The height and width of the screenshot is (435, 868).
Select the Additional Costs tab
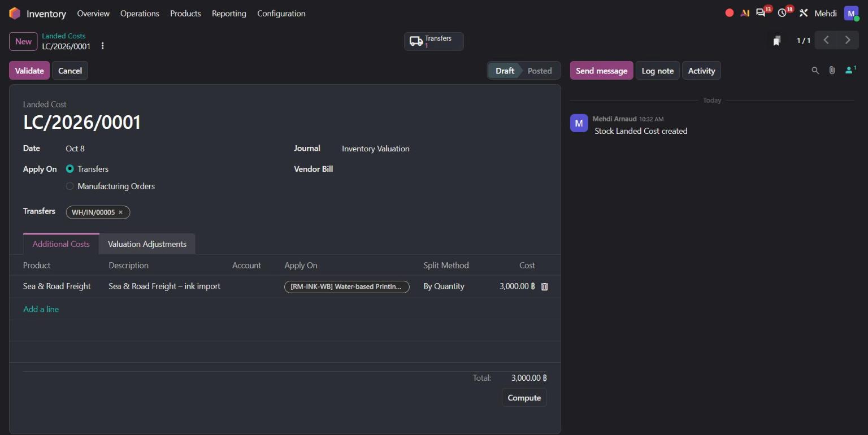[x=61, y=244]
